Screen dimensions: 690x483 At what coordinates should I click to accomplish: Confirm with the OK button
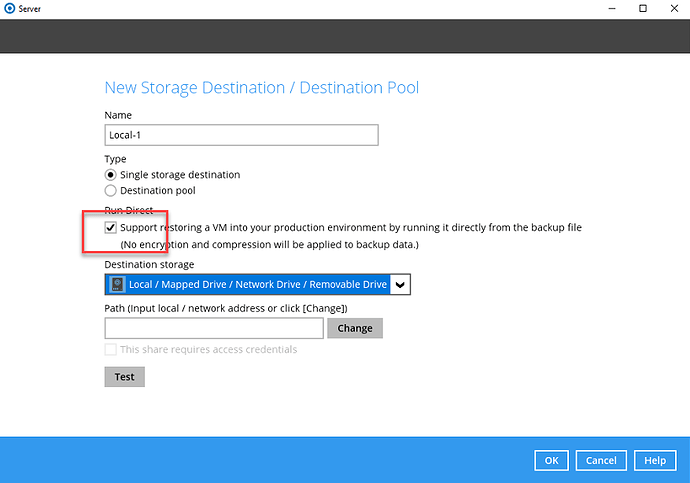coord(552,460)
